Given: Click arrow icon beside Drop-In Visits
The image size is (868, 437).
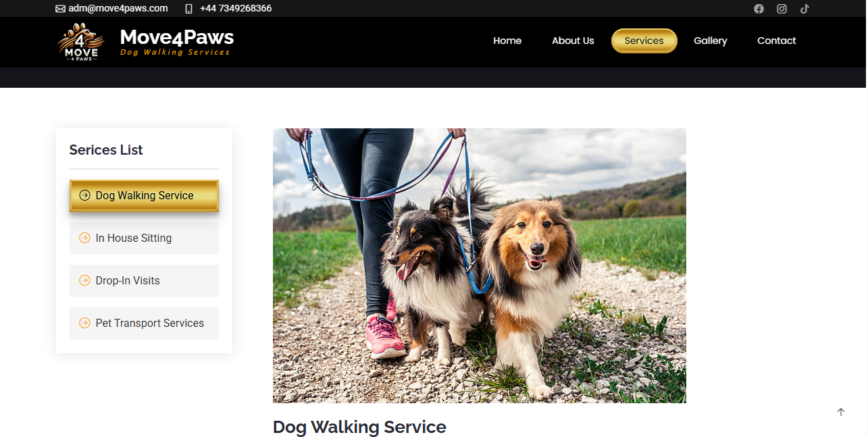Looking at the screenshot, I should (84, 280).
